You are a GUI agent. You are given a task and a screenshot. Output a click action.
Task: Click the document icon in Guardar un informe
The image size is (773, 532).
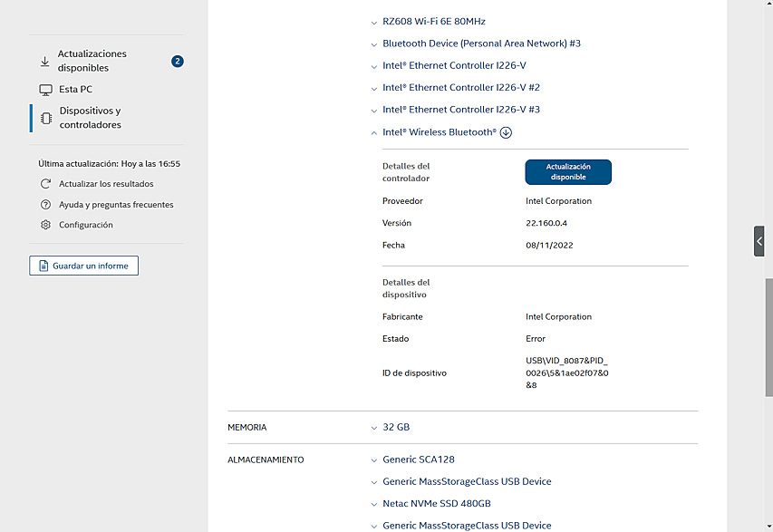pos(43,266)
